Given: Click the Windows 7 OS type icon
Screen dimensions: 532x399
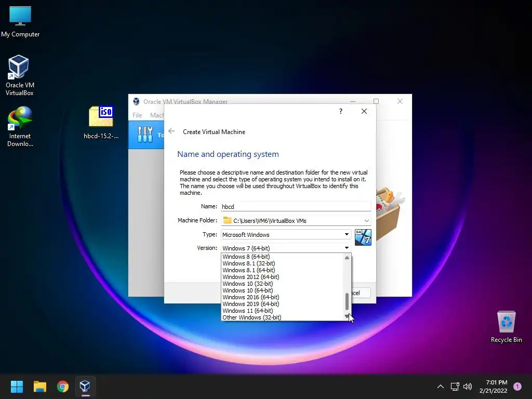Looking at the screenshot, I should [x=363, y=237].
